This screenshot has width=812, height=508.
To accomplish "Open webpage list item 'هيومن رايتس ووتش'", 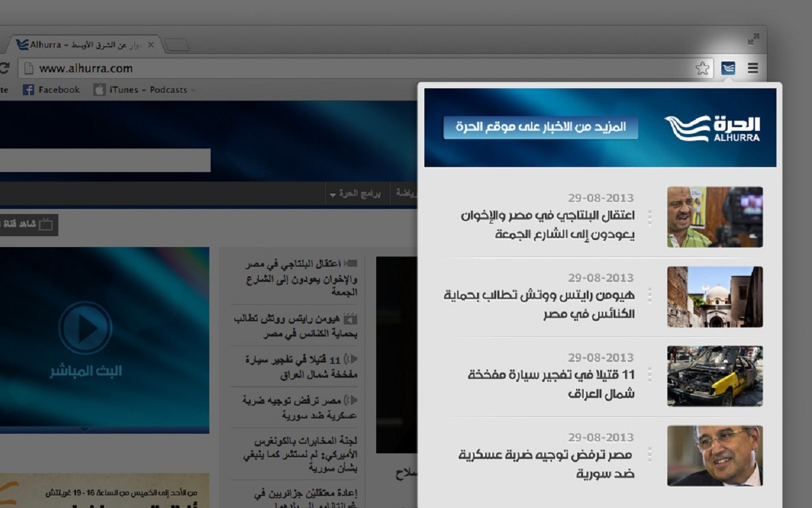I will point(295,326).
